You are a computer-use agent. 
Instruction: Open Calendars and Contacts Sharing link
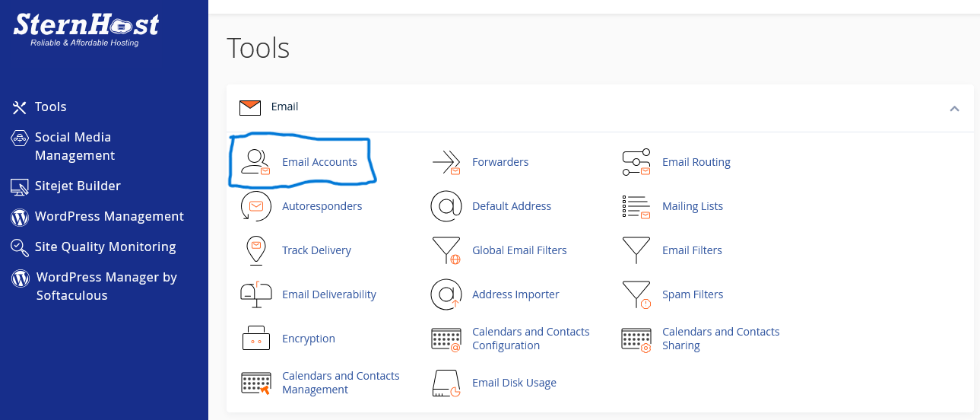720,339
